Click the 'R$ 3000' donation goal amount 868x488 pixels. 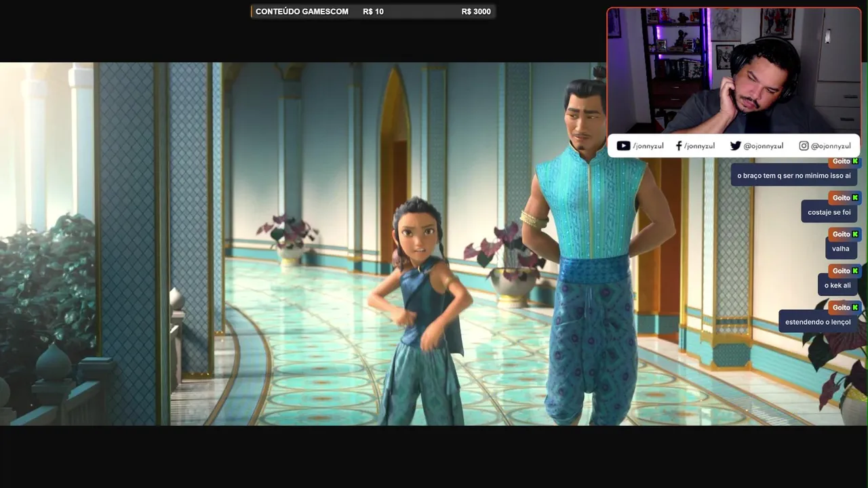tap(476, 12)
